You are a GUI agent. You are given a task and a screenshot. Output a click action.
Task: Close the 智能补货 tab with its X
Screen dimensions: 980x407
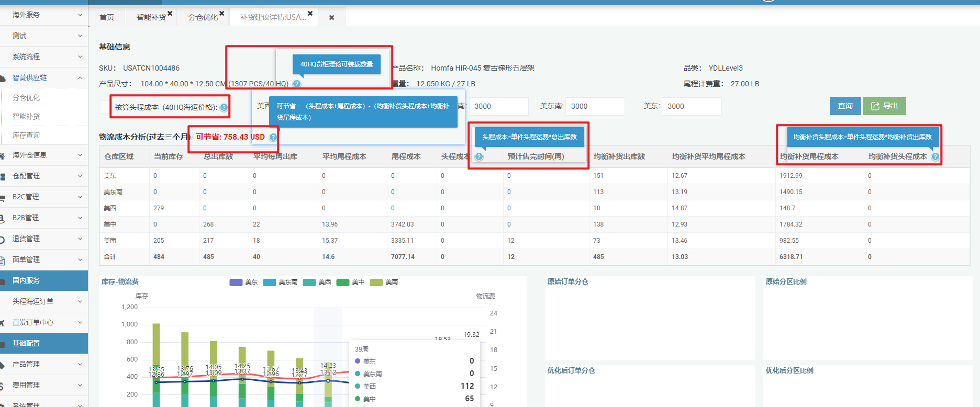tap(170, 14)
